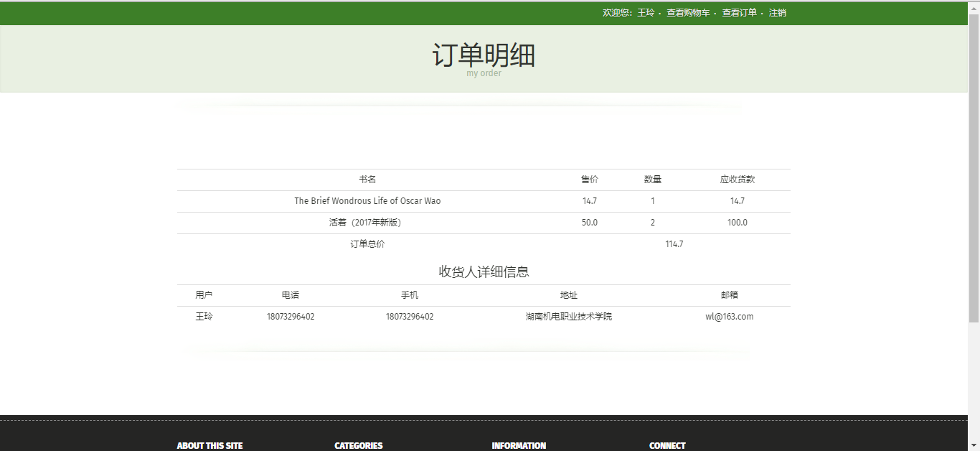Click the amount 100.0 cell
Screen dimensions: 980x451
738,223
